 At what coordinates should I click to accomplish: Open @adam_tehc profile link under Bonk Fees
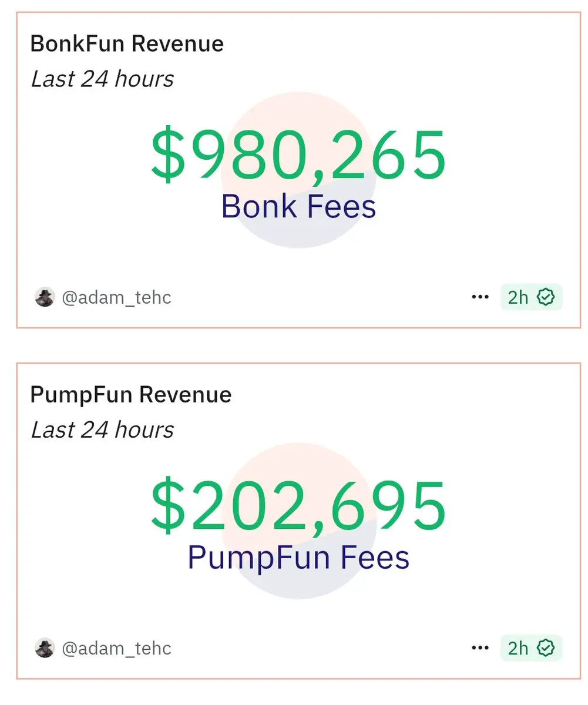click(116, 298)
